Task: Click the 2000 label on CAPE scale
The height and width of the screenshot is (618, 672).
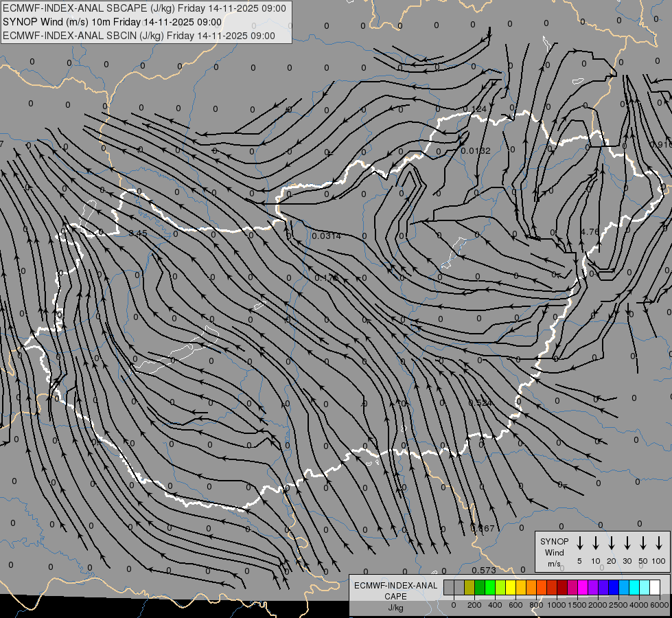Action: click(598, 605)
